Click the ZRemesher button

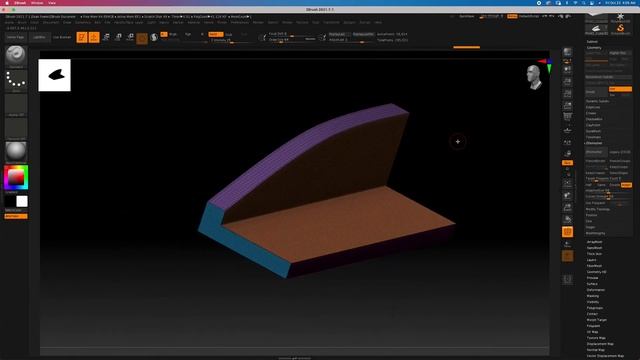coord(596,152)
